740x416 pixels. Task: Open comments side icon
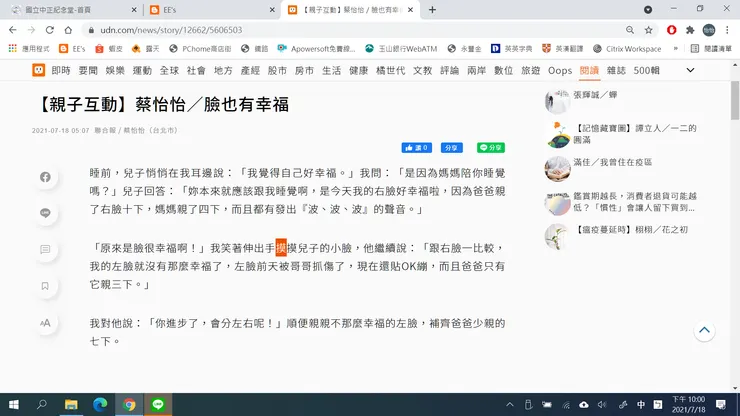tap(45, 249)
